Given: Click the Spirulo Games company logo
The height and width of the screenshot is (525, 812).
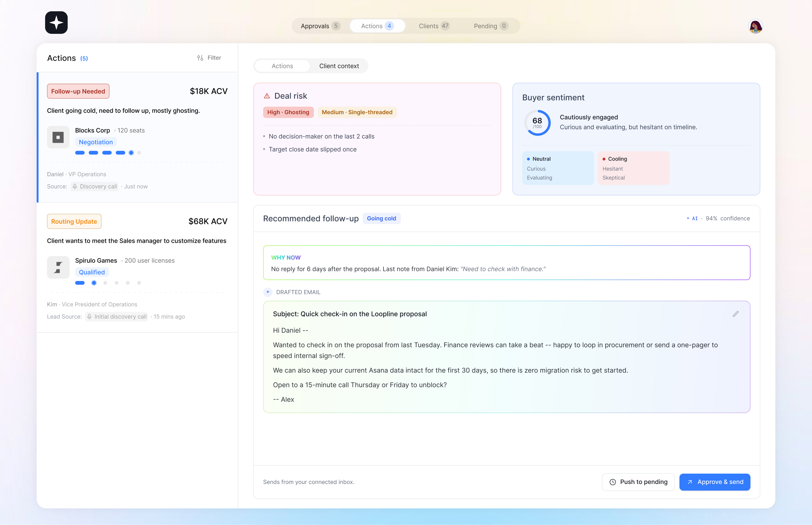Looking at the screenshot, I should (x=58, y=267).
